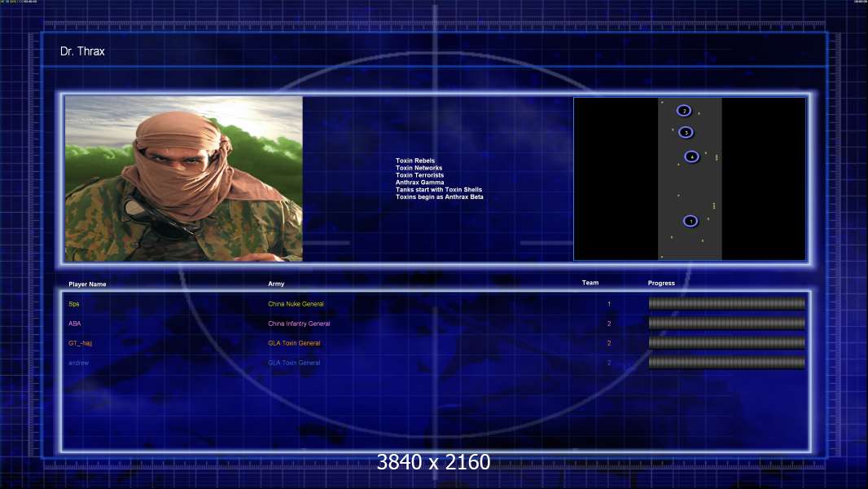Click the Toxin Networks perk line
The height and width of the screenshot is (489, 868).
pos(419,168)
